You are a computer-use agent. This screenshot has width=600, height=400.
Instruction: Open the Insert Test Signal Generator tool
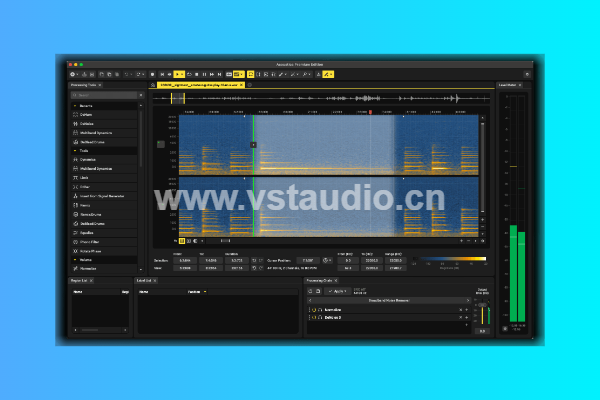104,196
